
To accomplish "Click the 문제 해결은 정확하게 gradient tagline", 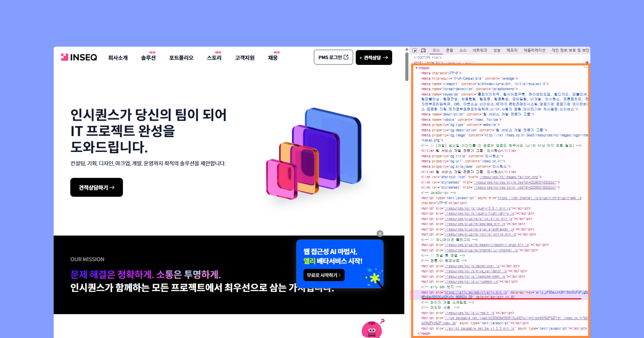I will [145, 274].
